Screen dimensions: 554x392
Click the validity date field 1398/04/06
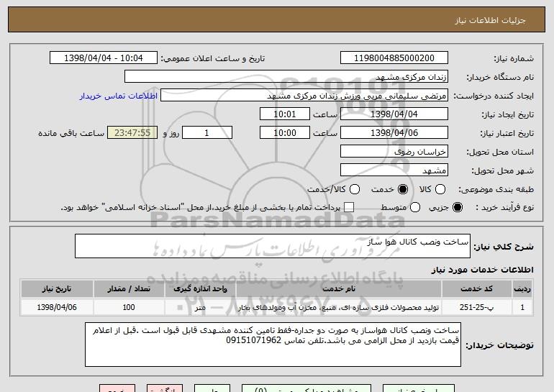click(394, 133)
